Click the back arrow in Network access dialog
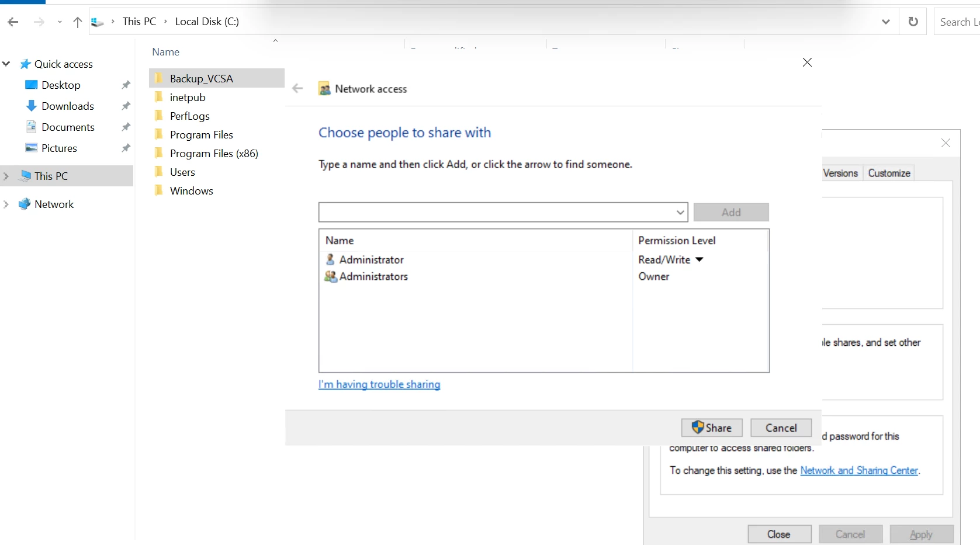Screen dimensions: 980x545 (298, 89)
